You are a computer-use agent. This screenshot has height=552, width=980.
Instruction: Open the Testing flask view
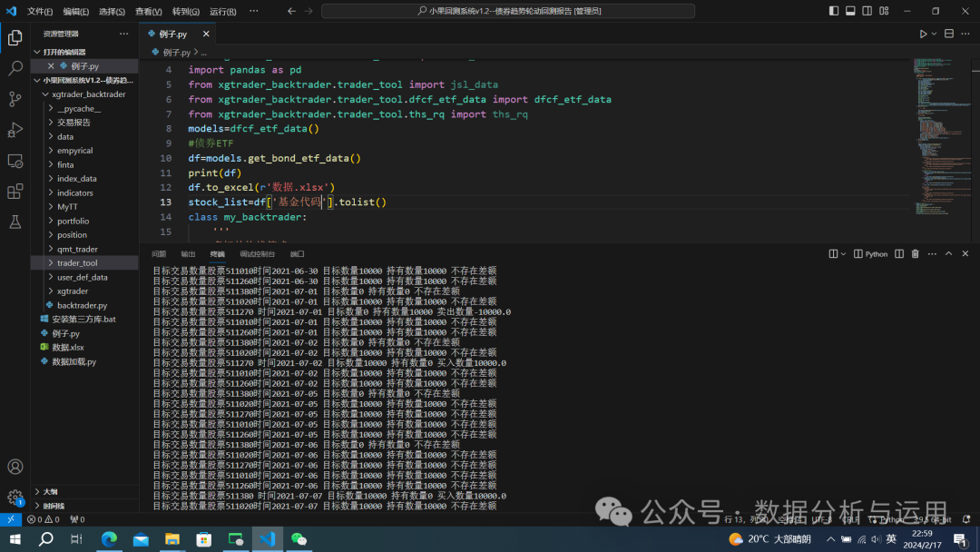15,222
